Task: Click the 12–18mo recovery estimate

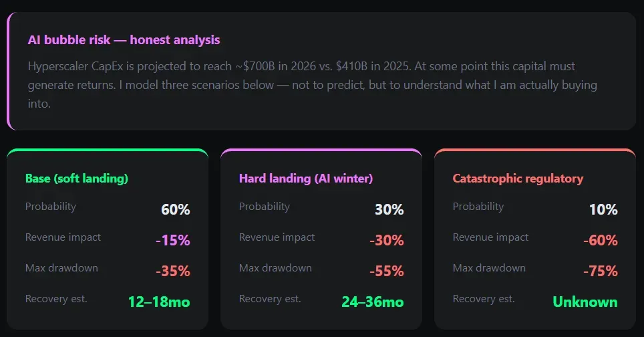Action: coord(159,302)
